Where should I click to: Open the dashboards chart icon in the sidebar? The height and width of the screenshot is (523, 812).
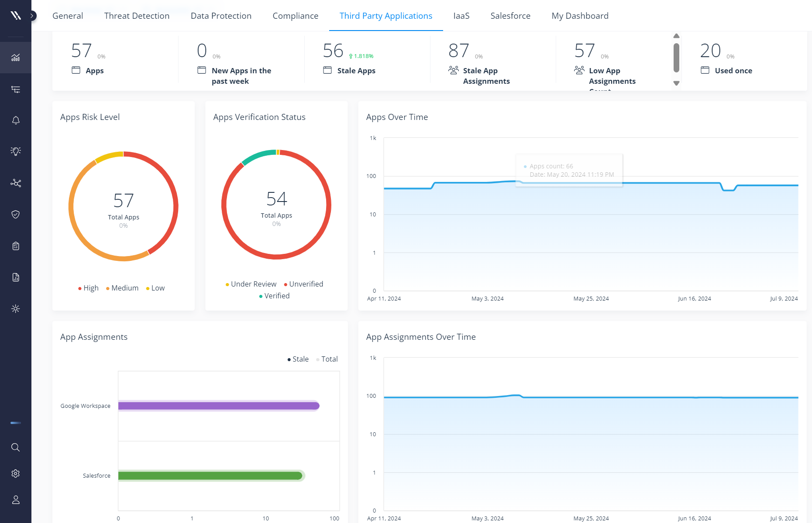[16, 58]
